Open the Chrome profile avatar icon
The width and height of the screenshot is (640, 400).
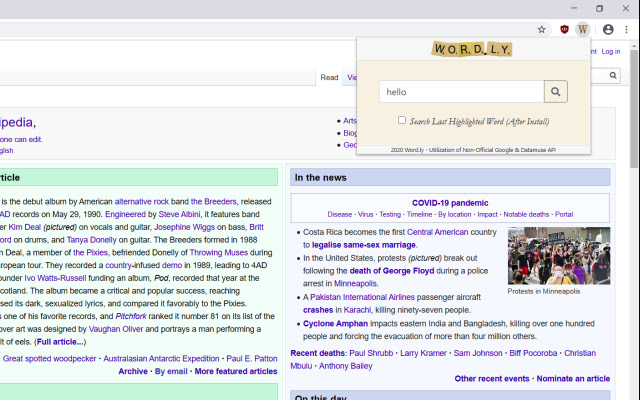(x=607, y=30)
